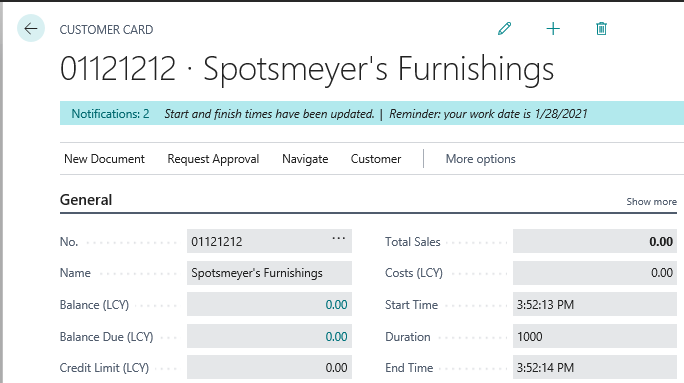Click the Name field Spotsmeyer's Furnishings
The image size is (684, 383).
pyautogui.click(x=269, y=273)
